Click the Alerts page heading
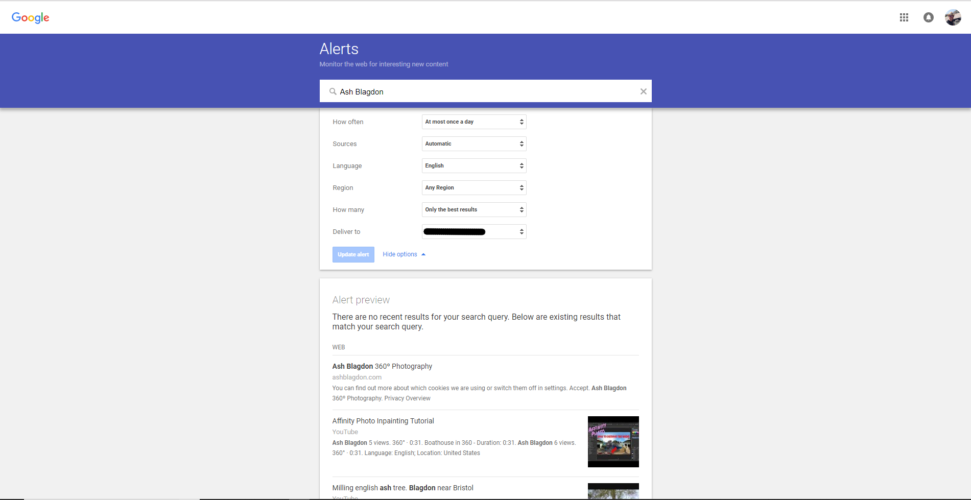Screen dimensions: 971x500 pyautogui.click(x=339, y=49)
